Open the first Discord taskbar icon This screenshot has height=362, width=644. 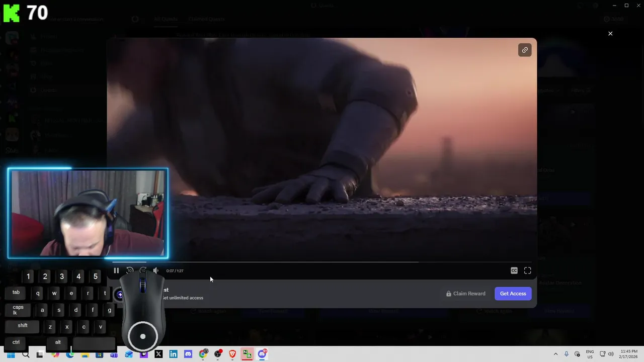(188, 354)
